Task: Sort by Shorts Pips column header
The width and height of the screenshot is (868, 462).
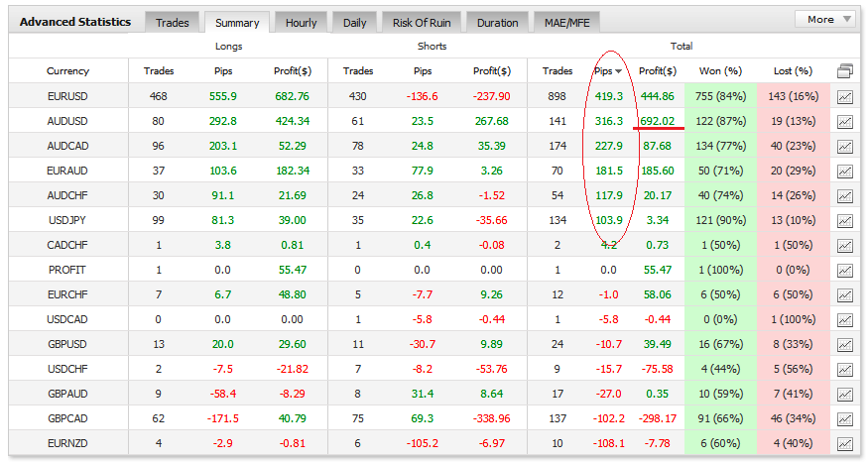Action: pyautogui.click(x=423, y=70)
